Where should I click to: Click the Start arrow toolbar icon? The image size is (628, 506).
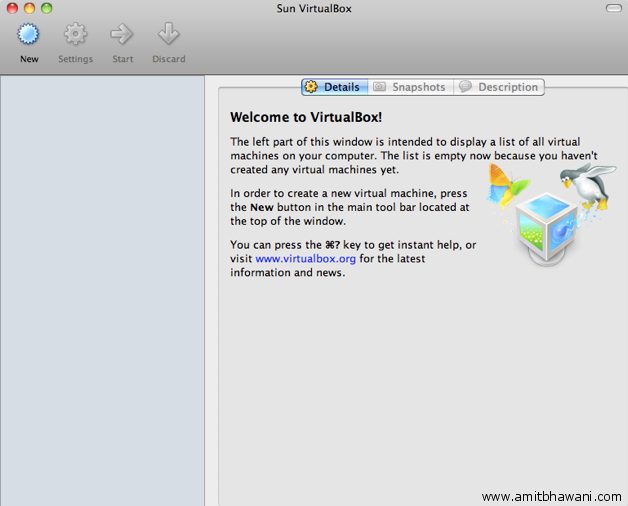point(122,34)
